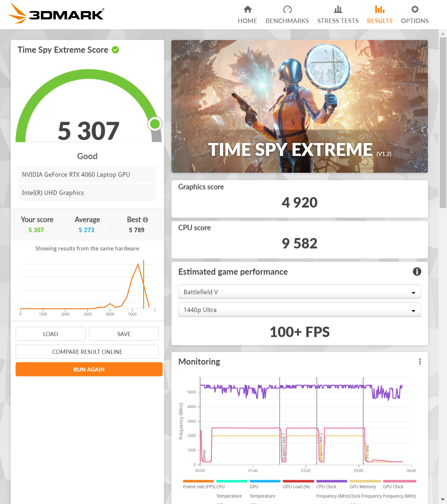The height and width of the screenshot is (504, 447).
Task: Click COMPARE RESULT ONLINE button
Action: coord(87,352)
